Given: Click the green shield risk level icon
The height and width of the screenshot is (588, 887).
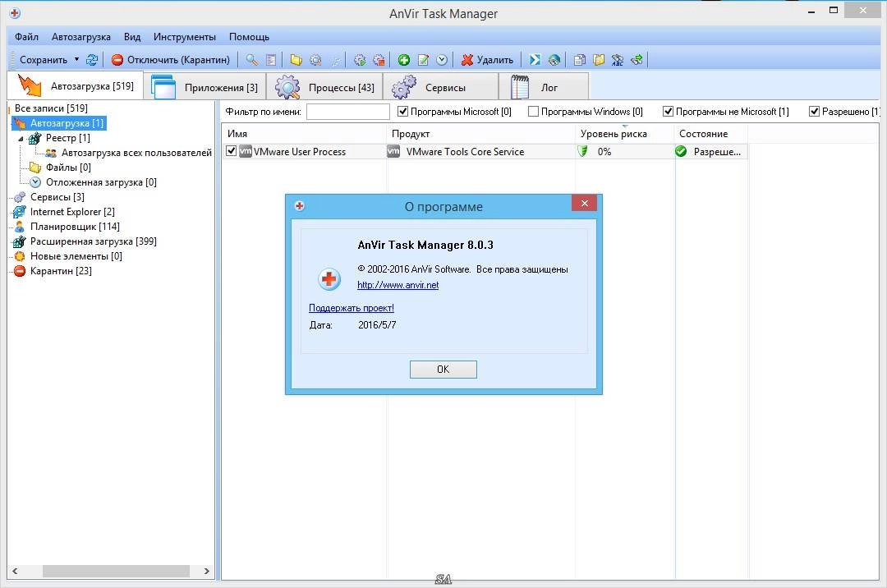Looking at the screenshot, I should 582,152.
